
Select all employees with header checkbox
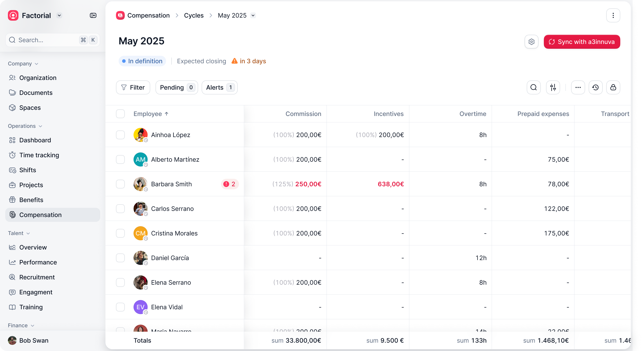click(120, 114)
